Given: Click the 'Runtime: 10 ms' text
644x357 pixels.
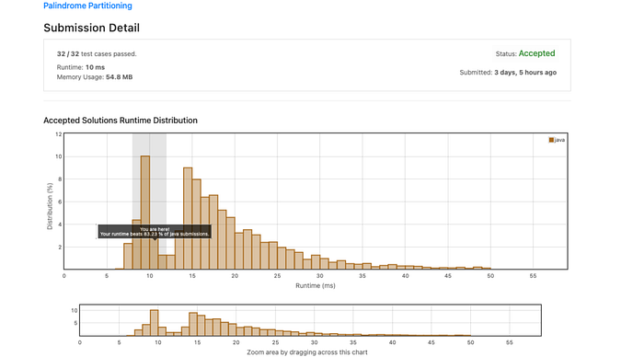Looking at the screenshot, I should click(x=81, y=67).
